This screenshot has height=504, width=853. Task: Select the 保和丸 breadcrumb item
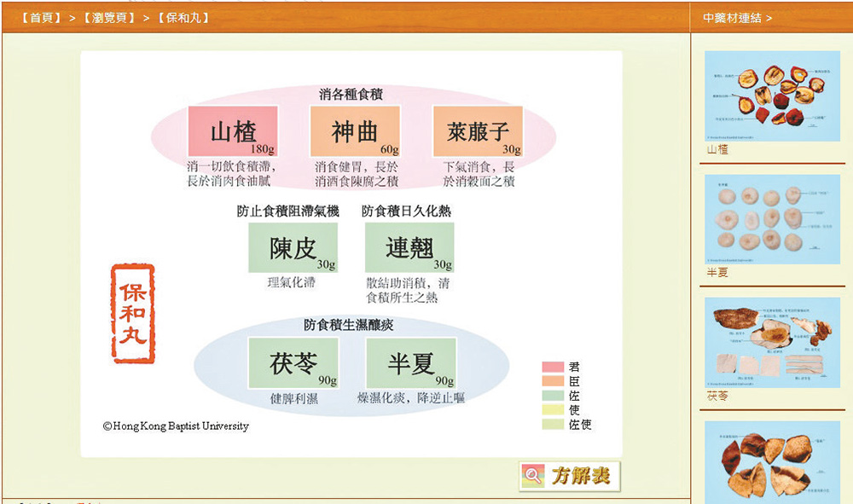pos(183,17)
